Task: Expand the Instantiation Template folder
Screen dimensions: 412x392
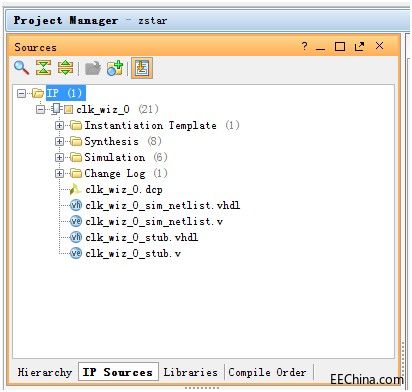Action: tap(59, 125)
